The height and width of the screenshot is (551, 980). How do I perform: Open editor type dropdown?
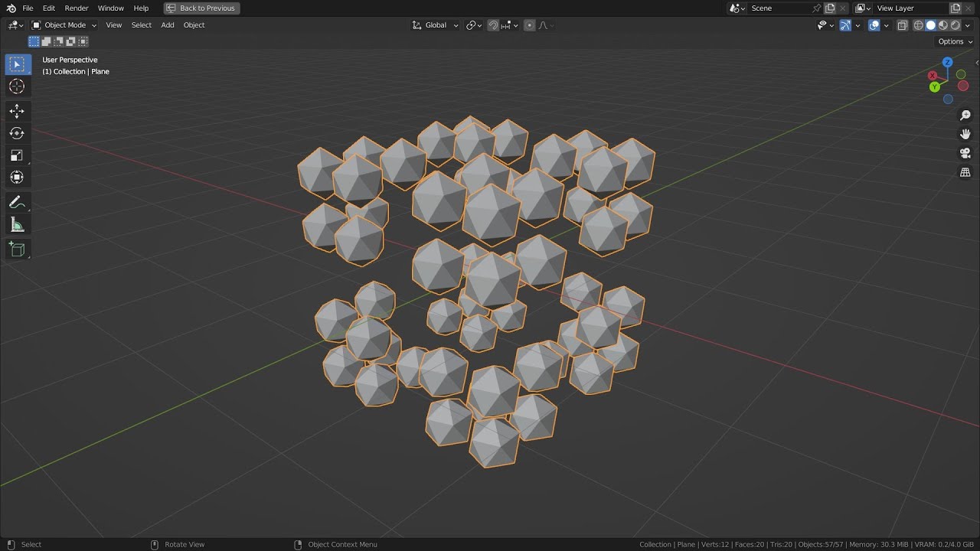[x=15, y=25]
